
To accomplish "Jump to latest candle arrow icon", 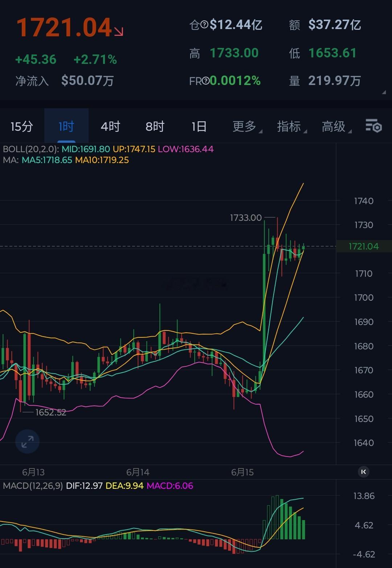I will [x=364, y=472].
